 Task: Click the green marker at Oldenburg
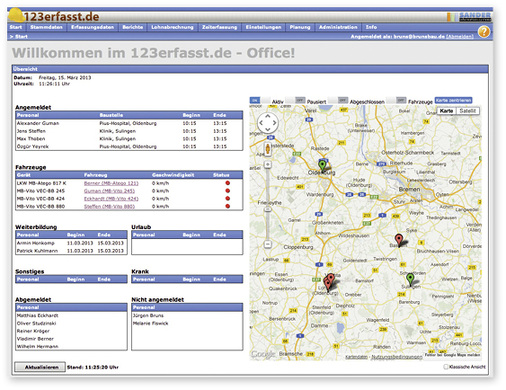(x=322, y=165)
